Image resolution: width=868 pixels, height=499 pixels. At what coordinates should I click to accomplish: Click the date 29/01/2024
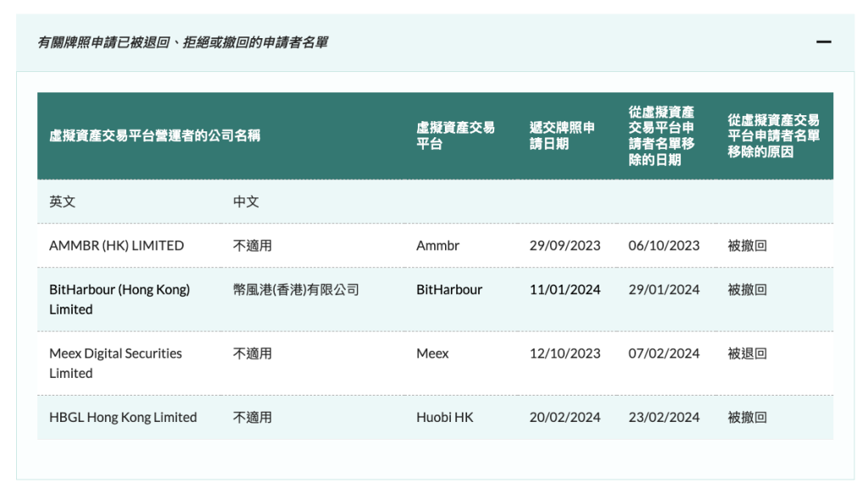pos(664,290)
